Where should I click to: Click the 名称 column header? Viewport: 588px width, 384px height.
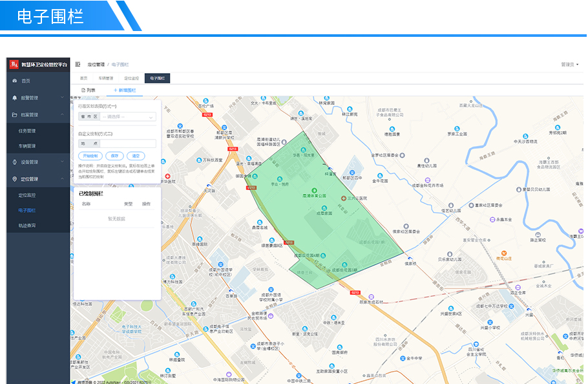86,204
